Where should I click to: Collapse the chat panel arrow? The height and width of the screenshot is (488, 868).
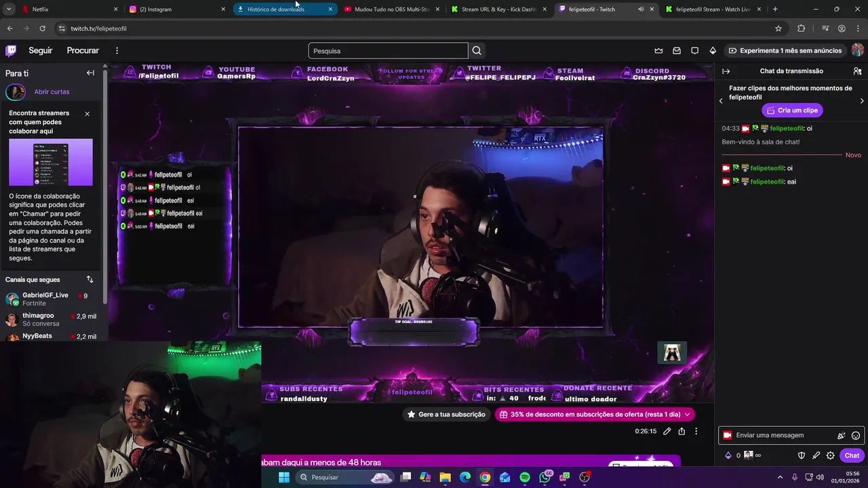pos(726,71)
